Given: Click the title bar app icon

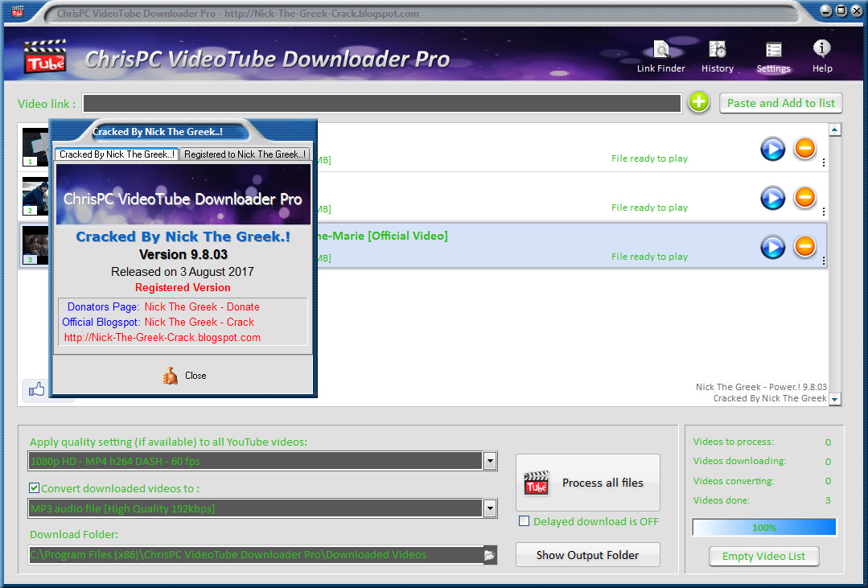Looking at the screenshot, I should [17, 11].
